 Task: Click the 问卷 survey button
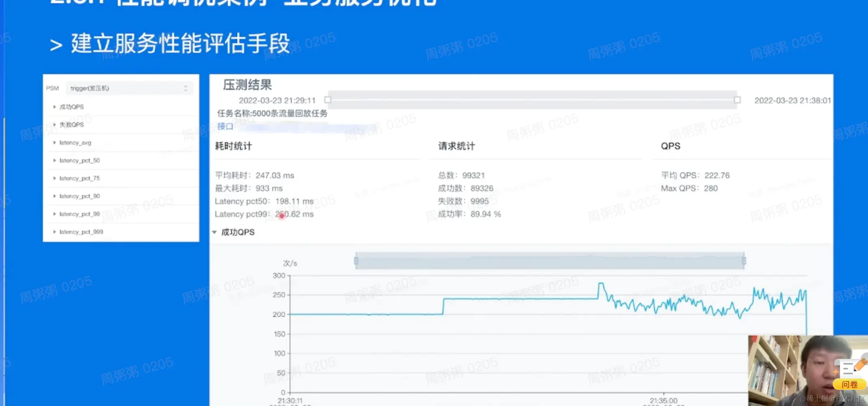tap(849, 384)
